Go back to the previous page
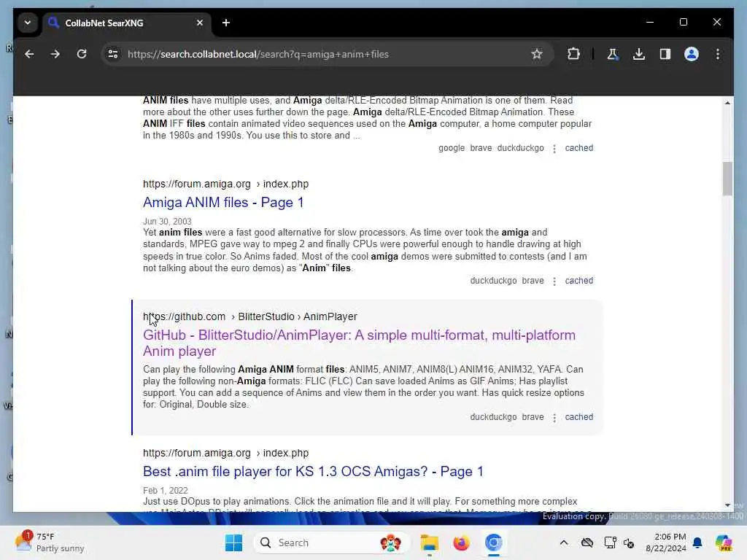 29,54
